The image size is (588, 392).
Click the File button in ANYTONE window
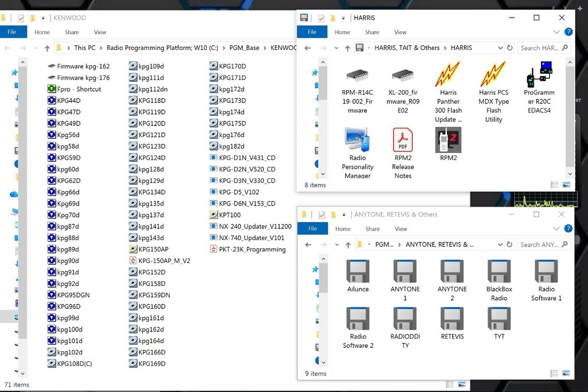(312, 229)
